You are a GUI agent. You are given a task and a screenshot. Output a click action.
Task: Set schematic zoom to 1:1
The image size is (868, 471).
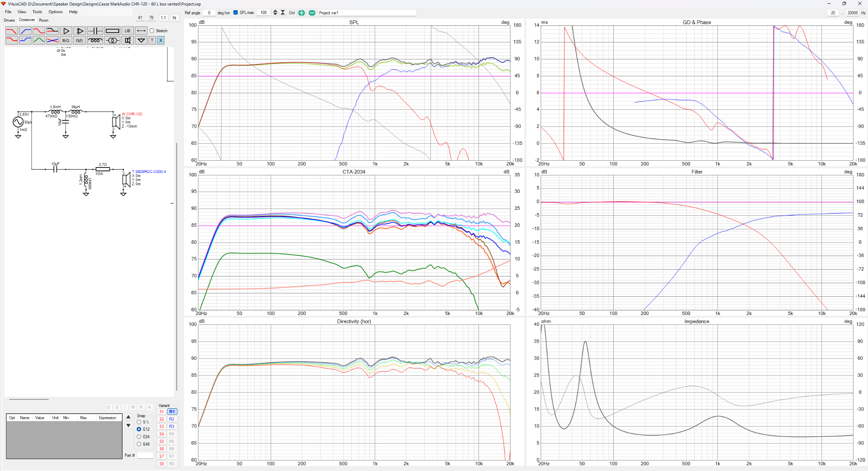pyautogui.click(x=163, y=18)
